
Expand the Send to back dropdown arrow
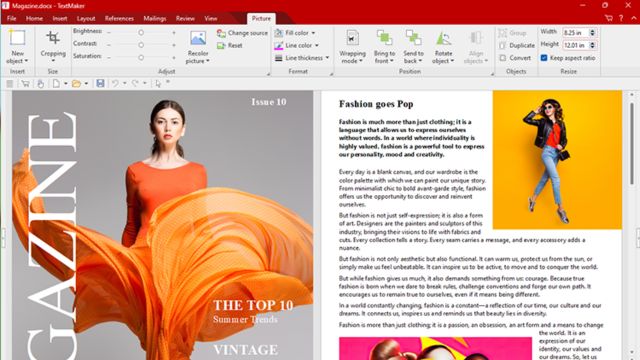(x=420, y=61)
